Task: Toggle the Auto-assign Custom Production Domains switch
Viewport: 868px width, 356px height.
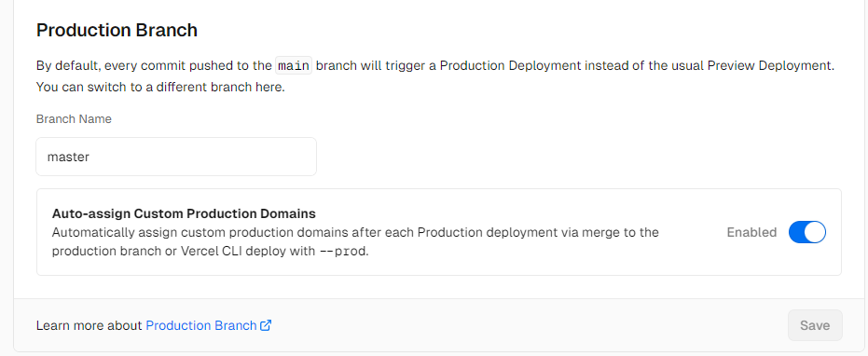Action: click(807, 232)
